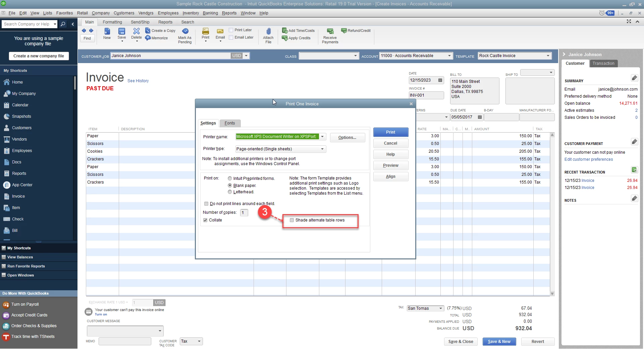Switch to Transaction tab in customer panel

point(603,63)
